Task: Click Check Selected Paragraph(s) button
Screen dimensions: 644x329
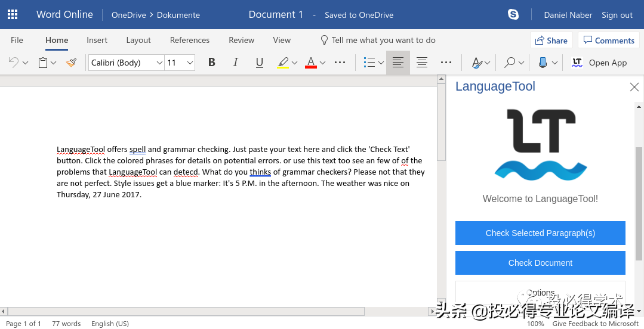Action: 540,233
